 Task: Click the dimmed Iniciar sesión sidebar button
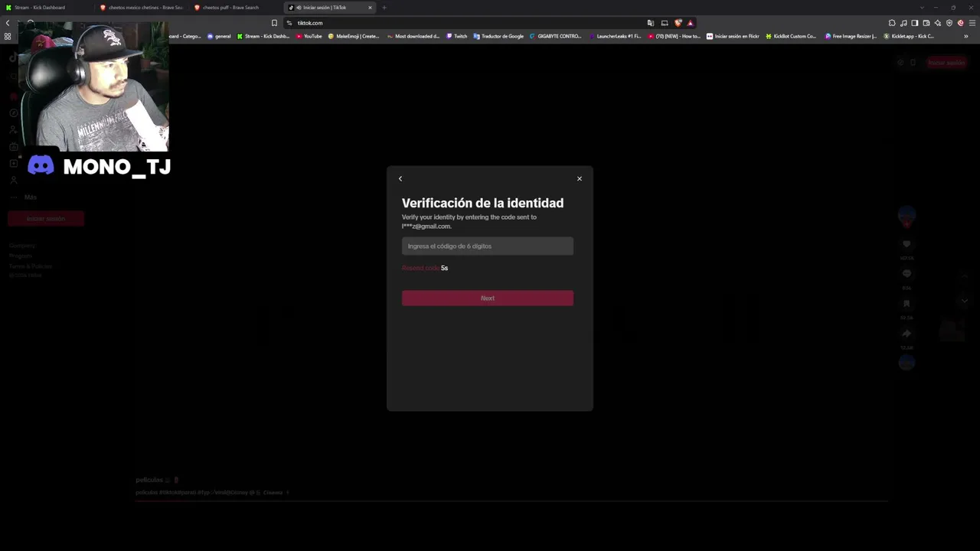46,219
